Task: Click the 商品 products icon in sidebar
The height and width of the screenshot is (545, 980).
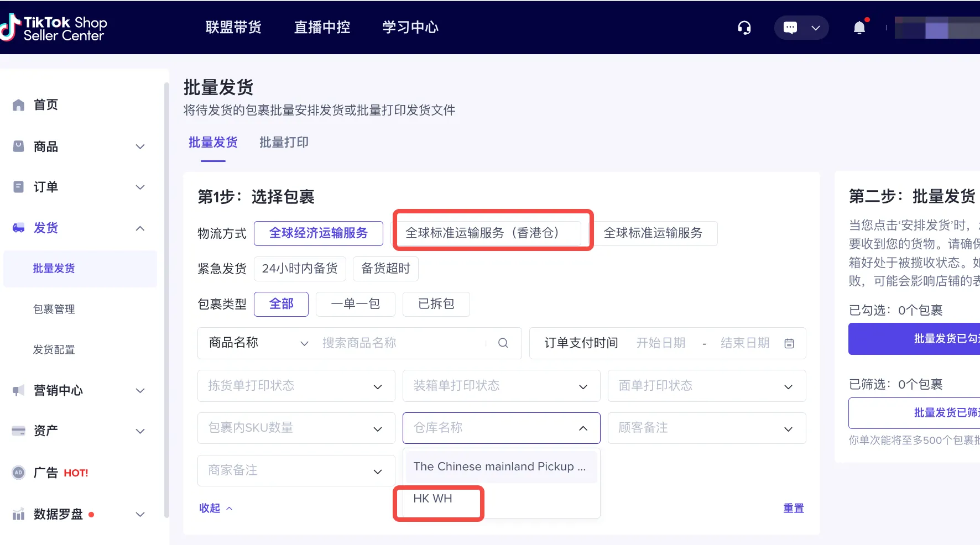Action: (18, 146)
